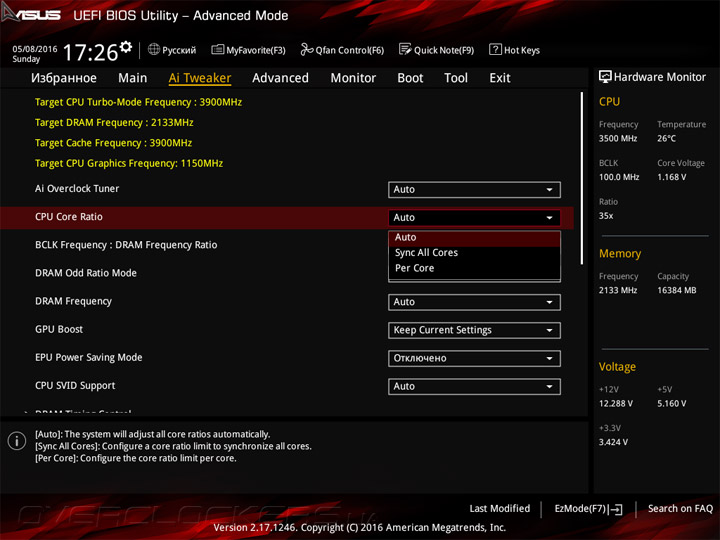
Task: Select DRAM Odd Ratio Mode row
Action: [86, 273]
